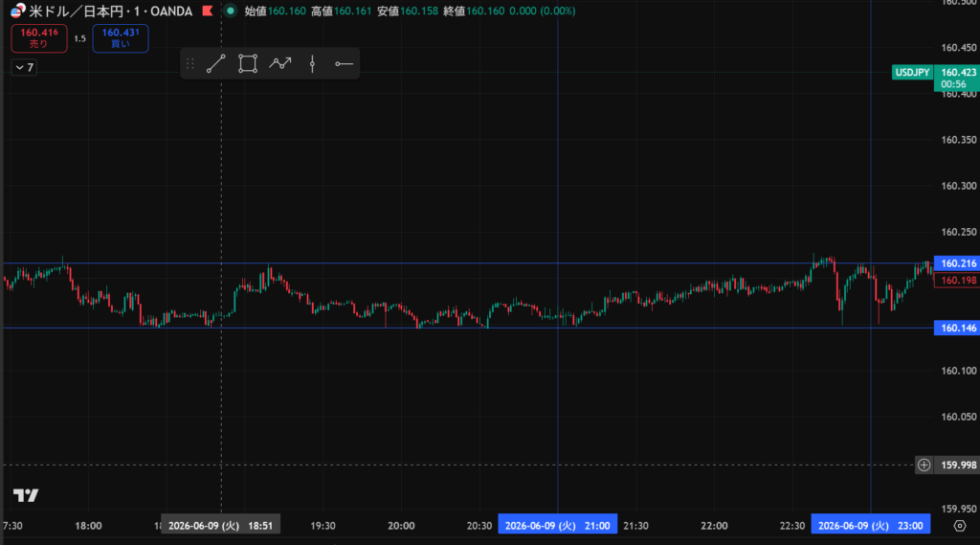Click the red 160.416 sell button
The width and height of the screenshot is (980, 545).
coord(39,38)
